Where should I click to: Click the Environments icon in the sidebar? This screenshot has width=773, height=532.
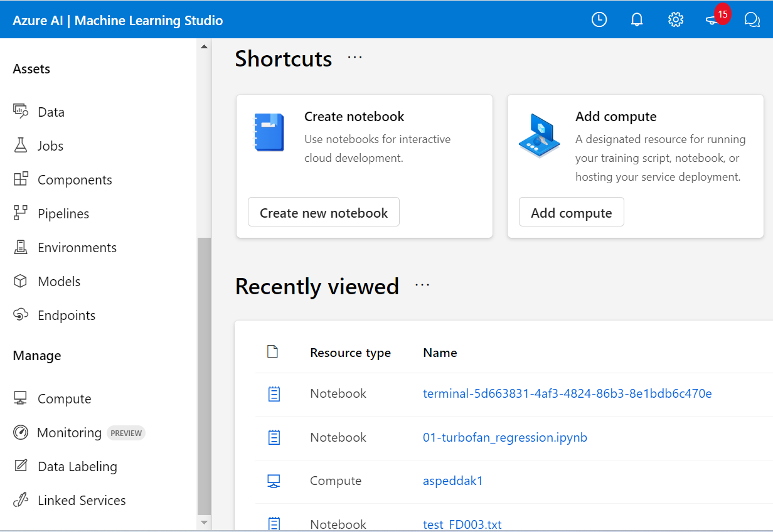(21, 247)
